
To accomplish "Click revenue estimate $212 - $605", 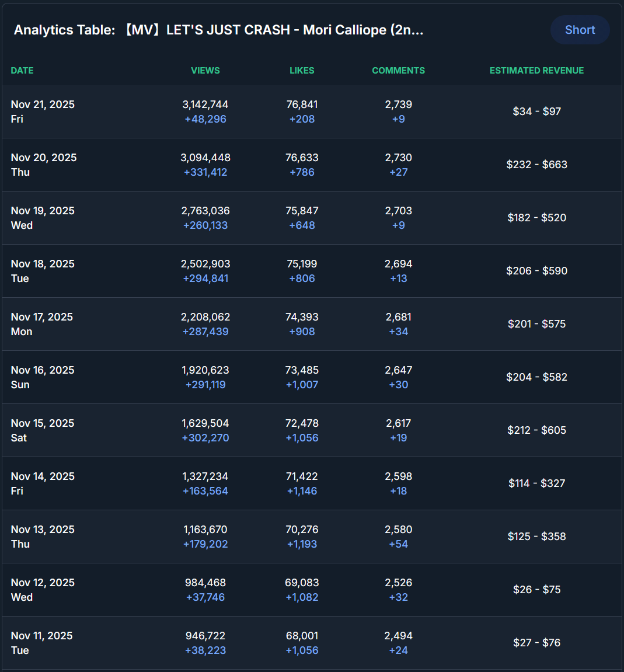I will tap(536, 430).
